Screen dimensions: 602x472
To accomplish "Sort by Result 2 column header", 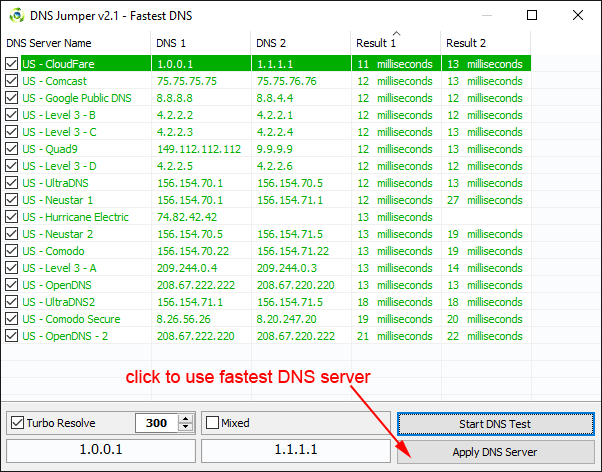I will point(486,43).
